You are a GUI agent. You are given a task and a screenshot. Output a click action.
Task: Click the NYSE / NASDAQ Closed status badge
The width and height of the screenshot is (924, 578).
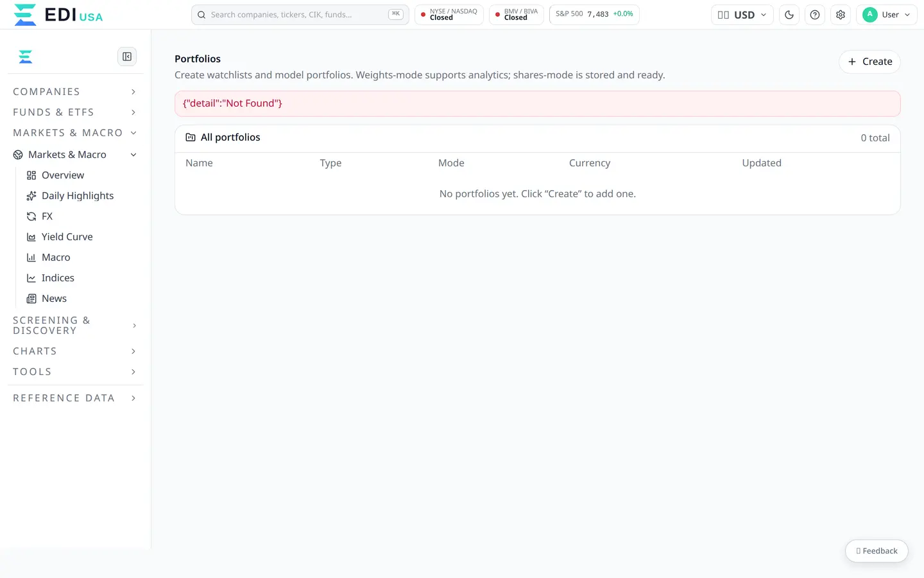[x=449, y=15]
